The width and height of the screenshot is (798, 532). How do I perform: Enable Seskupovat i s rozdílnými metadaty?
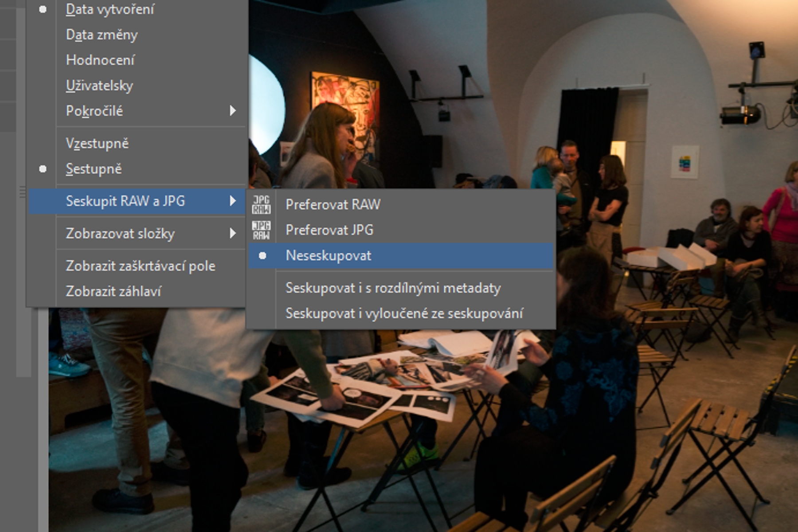point(393,288)
